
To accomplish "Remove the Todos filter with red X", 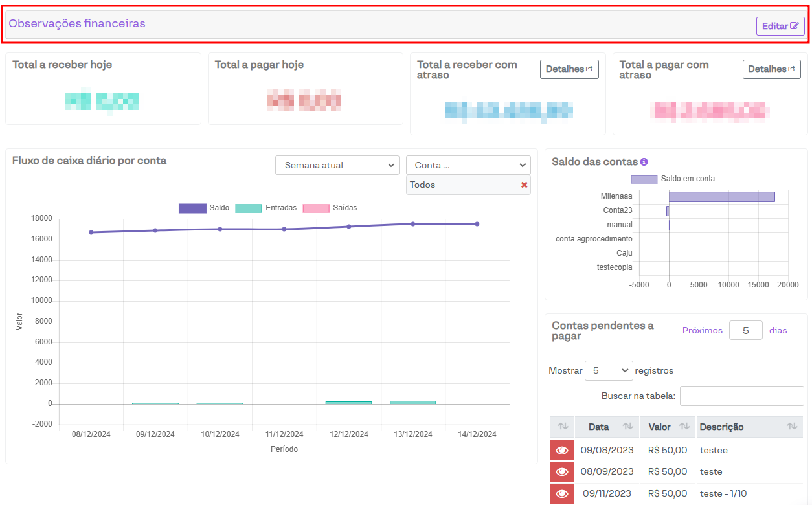I will pyautogui.click(x=524, y=185).
